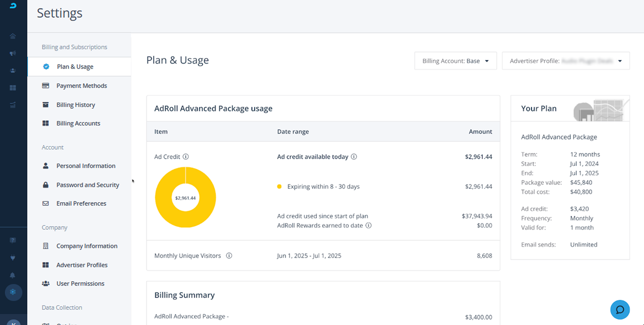This screenshot has width=644, height=325.
Task: Open the plug integrations icon
Action: pyautogui.click(x=13, y=258)
